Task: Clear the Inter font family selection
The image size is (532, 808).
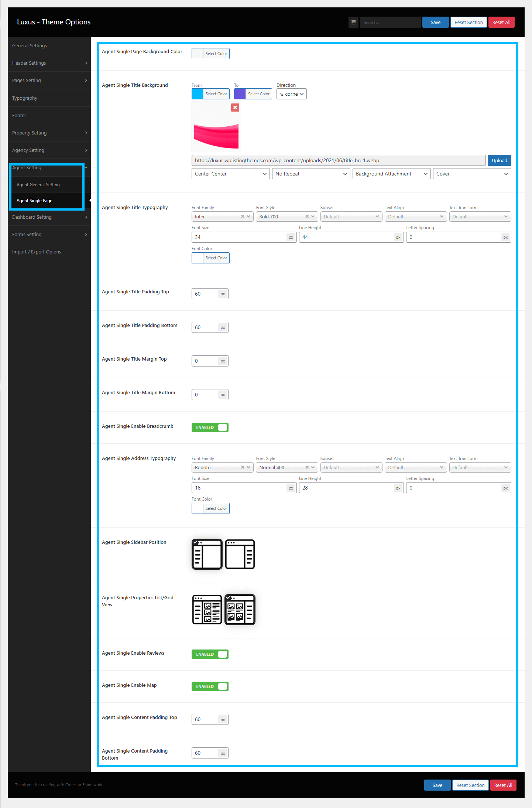Action: coord(243,217)
